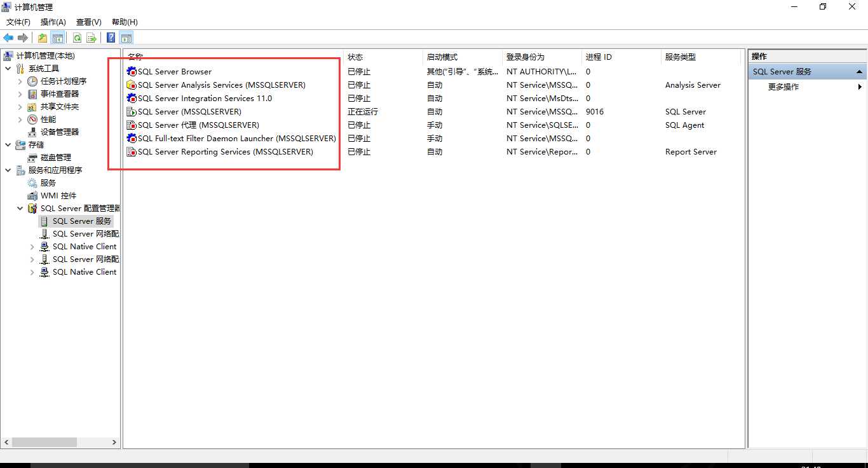Screen dimensions: 868x468
Task: Open help via the question mark icon
Action: pos(111,38)
